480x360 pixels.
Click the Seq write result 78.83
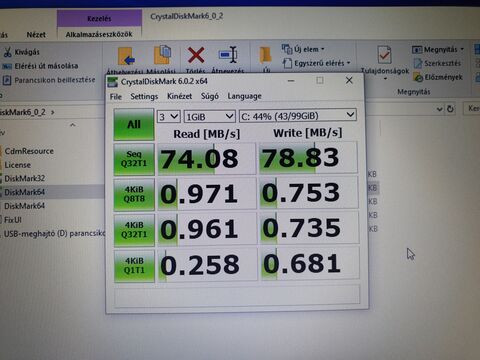point(308,158)
